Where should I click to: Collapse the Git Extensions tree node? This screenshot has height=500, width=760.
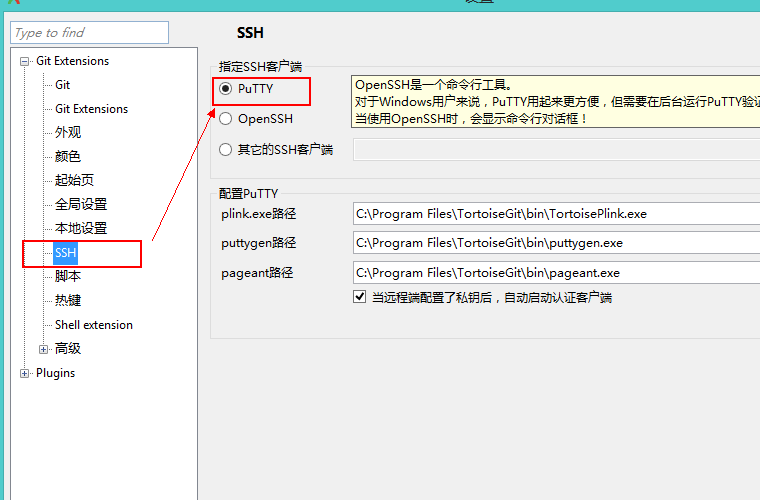pos(25,61)
